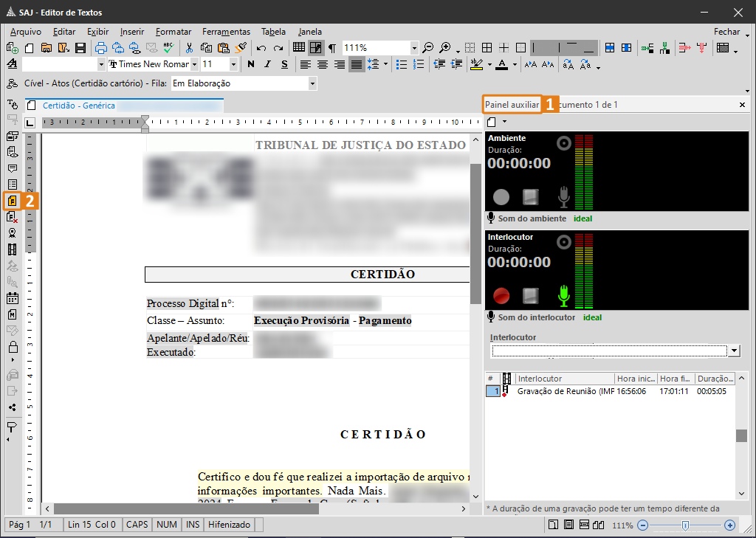Click the Fechar button
The height and width of the screenshot is (538, 756).
tap(726, 32)
